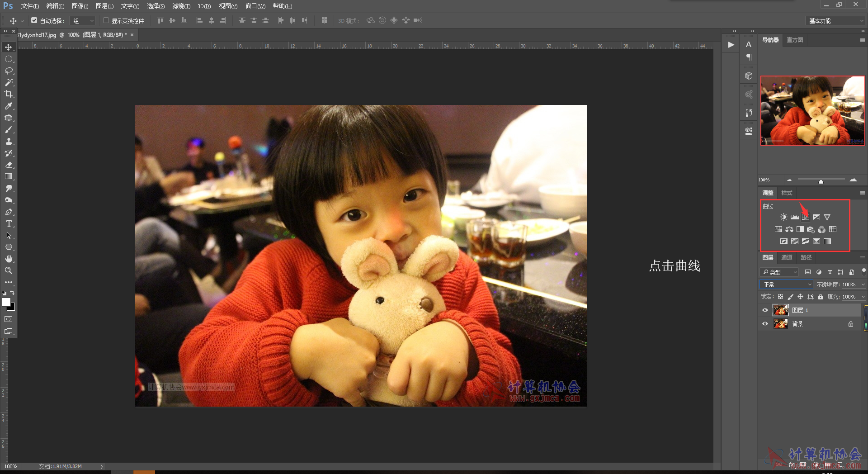The width and height of the screenshot is (868, 474).
Task: Open the 调整 panel flyout menu
Action: coord(862,193)
